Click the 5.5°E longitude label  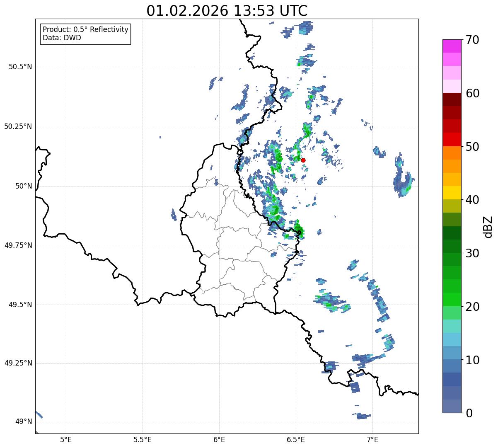(143, 440)
